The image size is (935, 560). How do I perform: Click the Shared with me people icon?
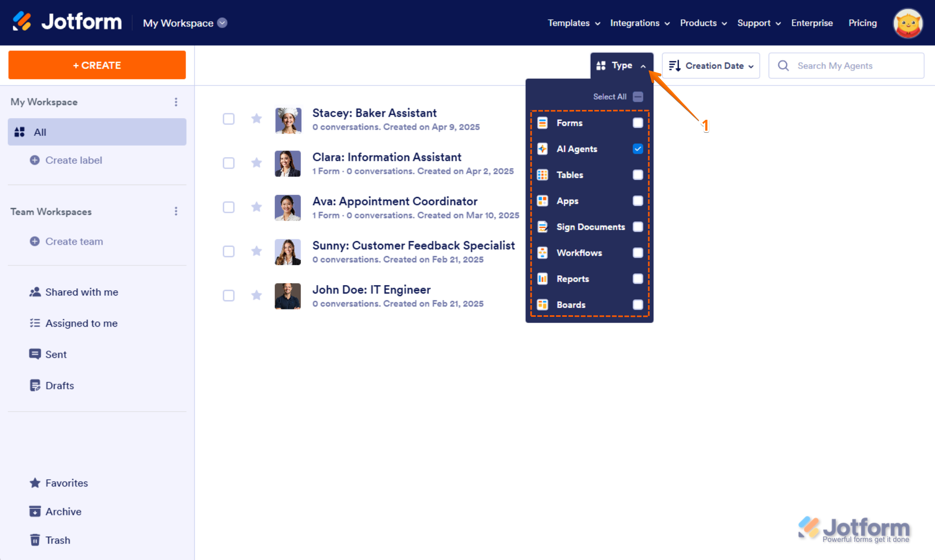click(35, 292)
